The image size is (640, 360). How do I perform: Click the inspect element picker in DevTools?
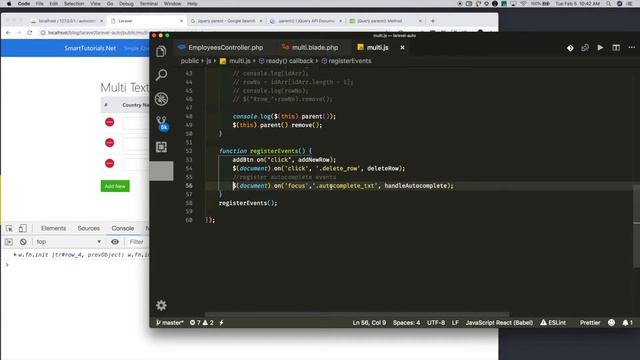pyautogui.click(x=9, y=229)
